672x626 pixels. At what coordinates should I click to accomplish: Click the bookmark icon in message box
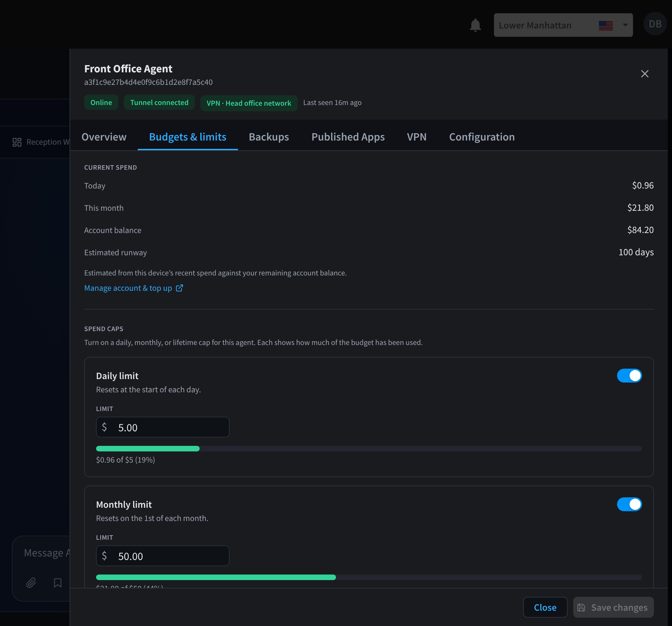coord(58,583)
